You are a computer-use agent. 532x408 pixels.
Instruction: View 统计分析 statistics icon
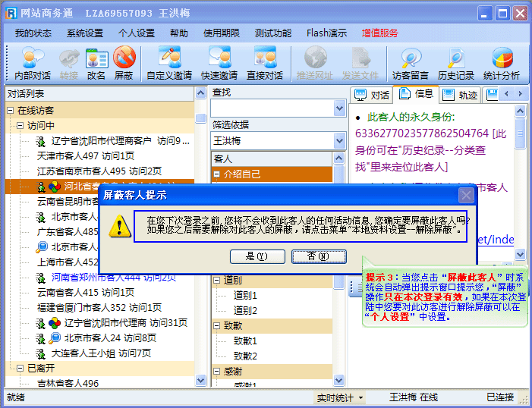502,64
